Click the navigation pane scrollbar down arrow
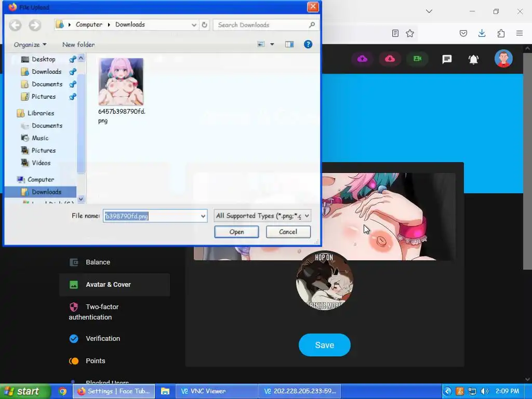 coord(81,199)
